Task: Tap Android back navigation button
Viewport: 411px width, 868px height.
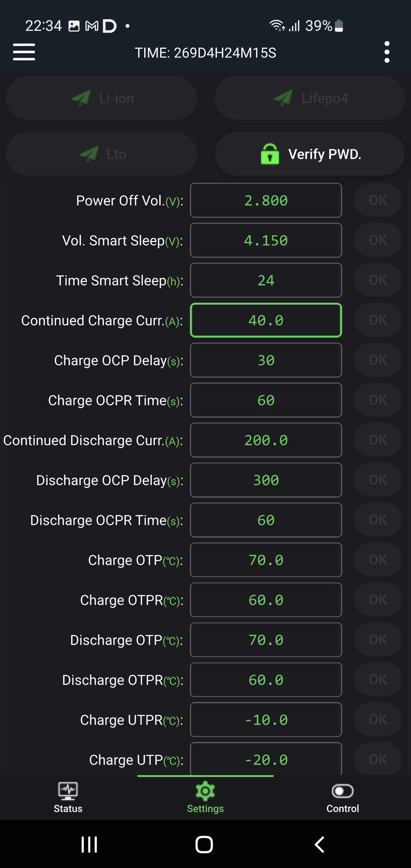Action: pos(320,844)
